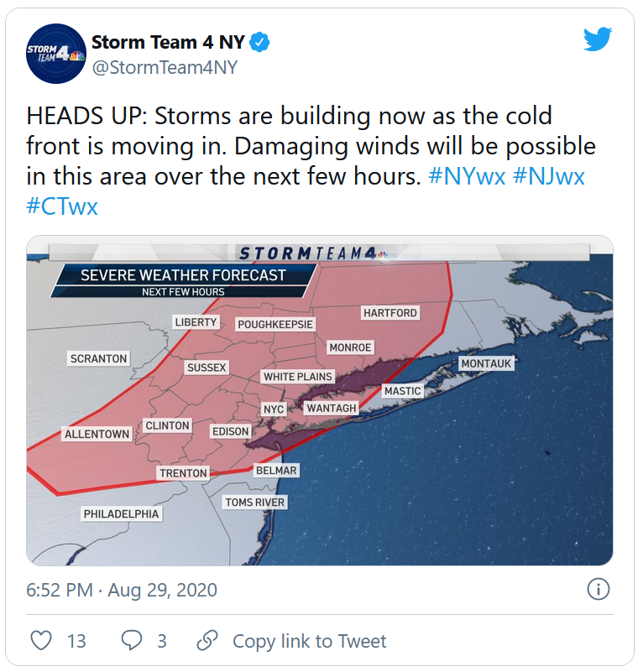Image resolution: width=638 pixels, height=672 pixels.
Task: Click the Storm Team 4 NY display name
Action: 168,43
